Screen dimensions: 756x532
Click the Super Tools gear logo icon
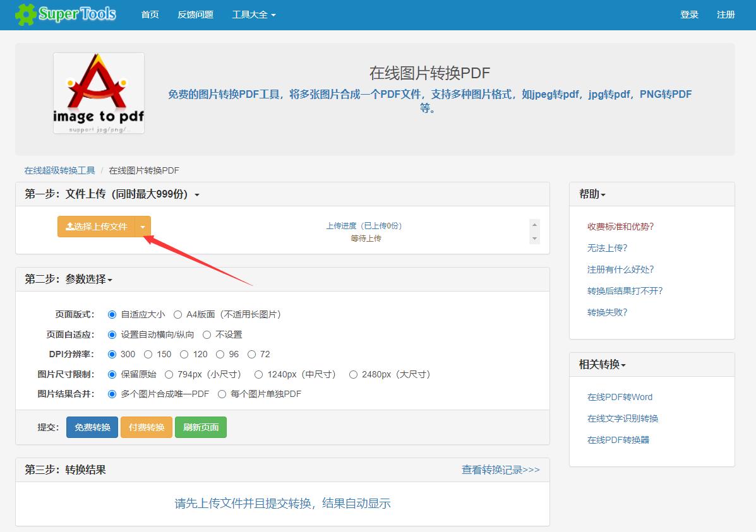pyautogui.click(x=26, y=14)
